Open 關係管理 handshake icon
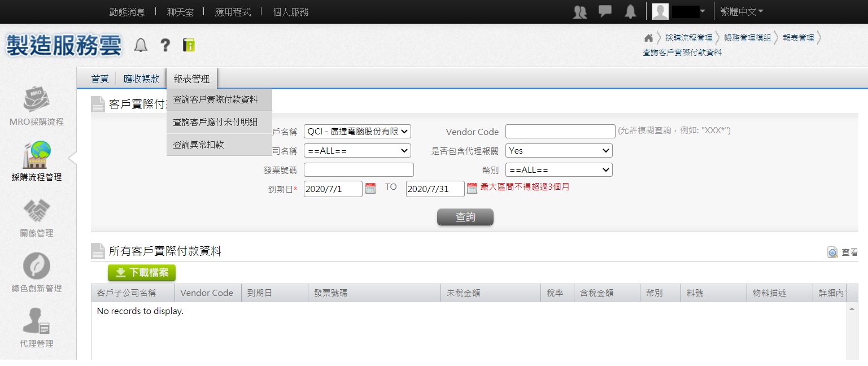868x366 pixels. coord(37,211)
